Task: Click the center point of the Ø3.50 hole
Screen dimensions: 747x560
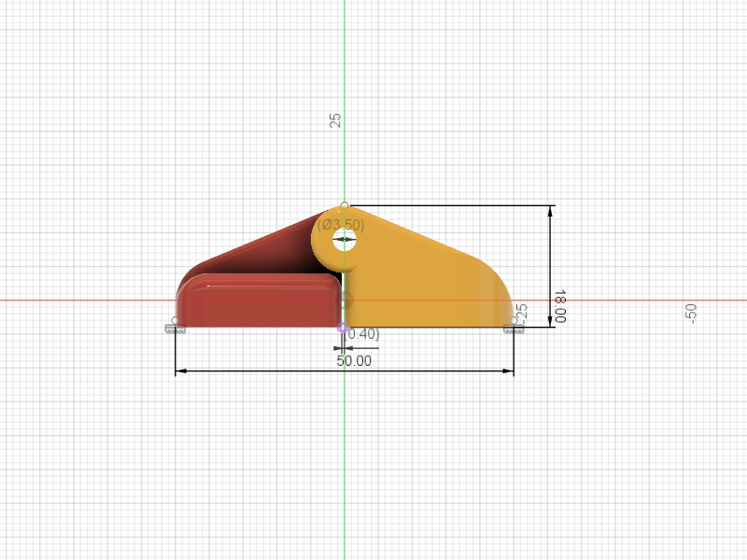Action: coord(344,240)
